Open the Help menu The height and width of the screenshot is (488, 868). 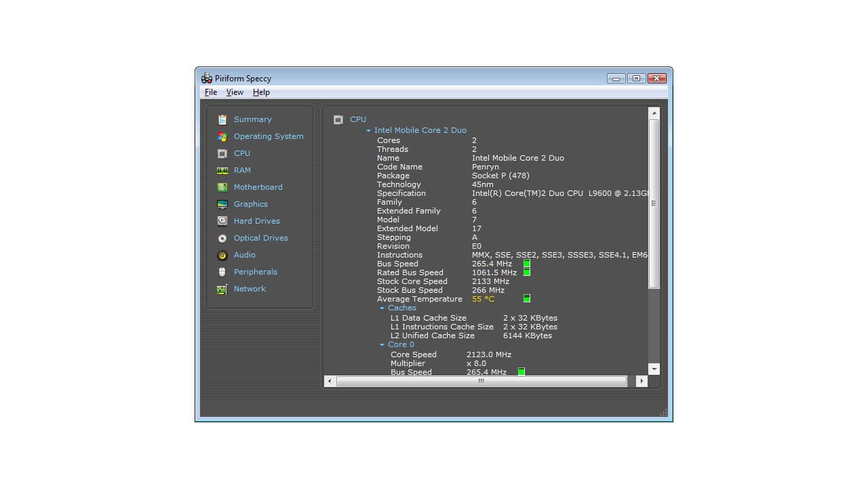coord(261,92)
